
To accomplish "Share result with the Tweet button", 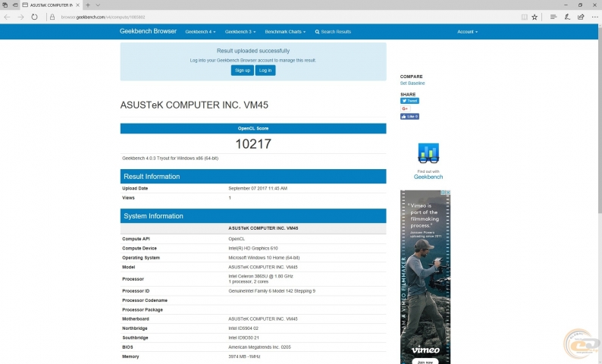I will 409,101.
